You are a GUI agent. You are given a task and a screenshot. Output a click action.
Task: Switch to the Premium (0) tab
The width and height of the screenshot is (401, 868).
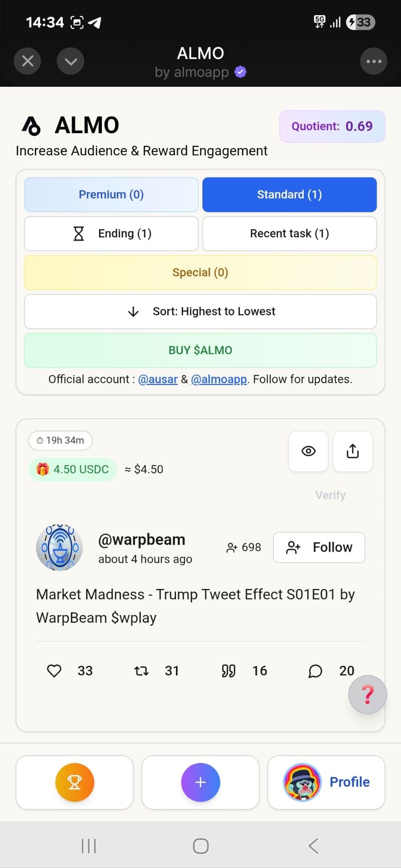point(111,194)
